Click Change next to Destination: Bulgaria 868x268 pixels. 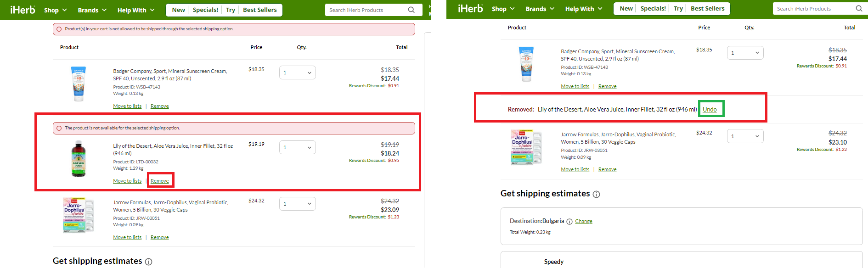[583, 221]
